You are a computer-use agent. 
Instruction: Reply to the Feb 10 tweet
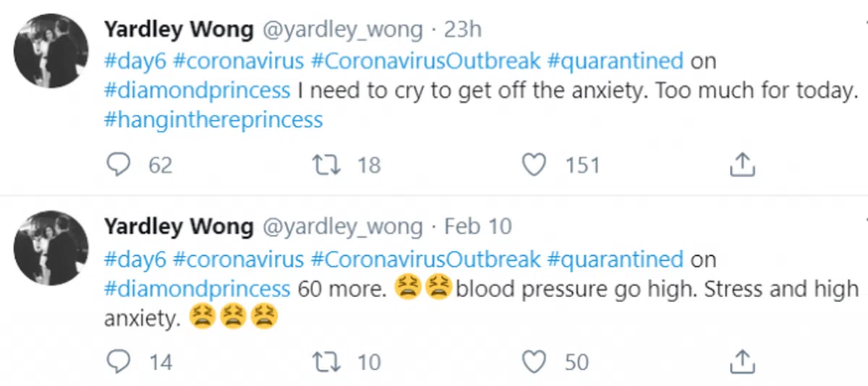117,361
